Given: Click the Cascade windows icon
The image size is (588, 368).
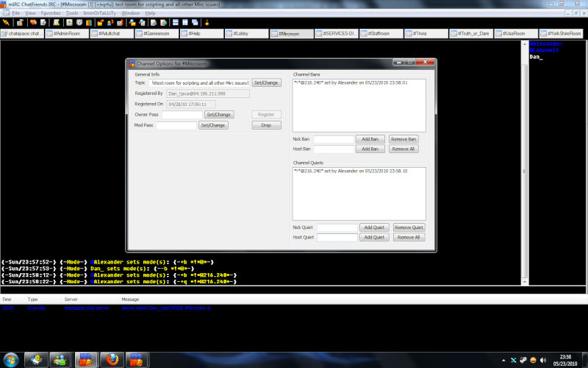Looking at the screenshot, I should (x=195, y=23).
